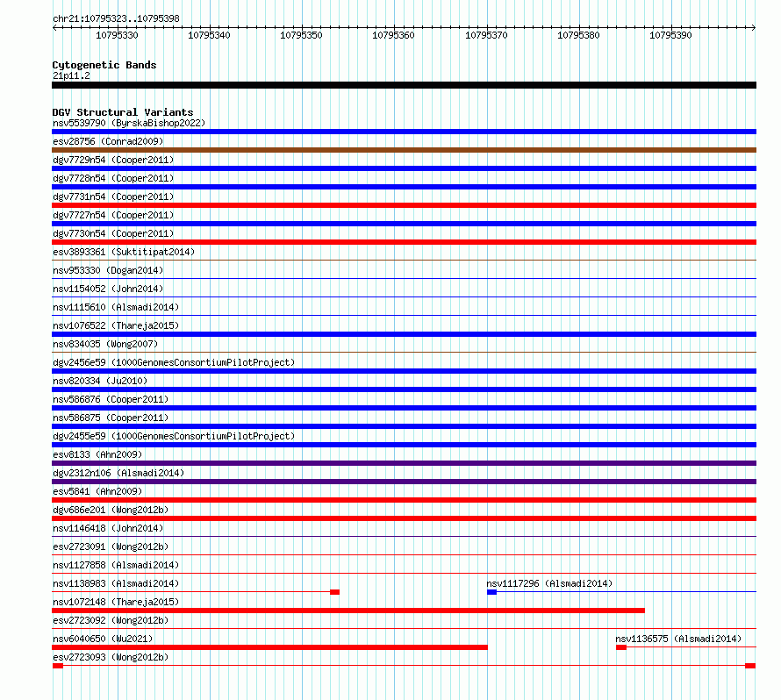
Task: Click the nsv5539790 (ByrskaBishop2022) variant label
Action: click(x=129, y=123)
